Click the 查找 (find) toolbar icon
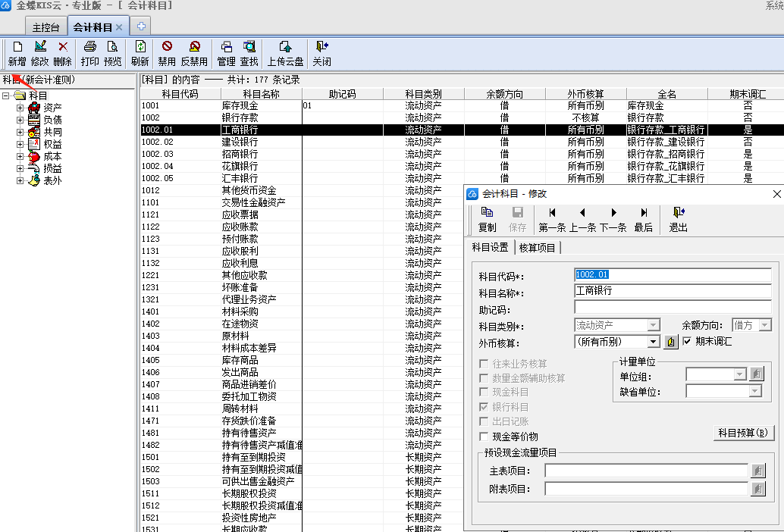The width and height of the screenshot is (784, 532). tap(249, 54)
